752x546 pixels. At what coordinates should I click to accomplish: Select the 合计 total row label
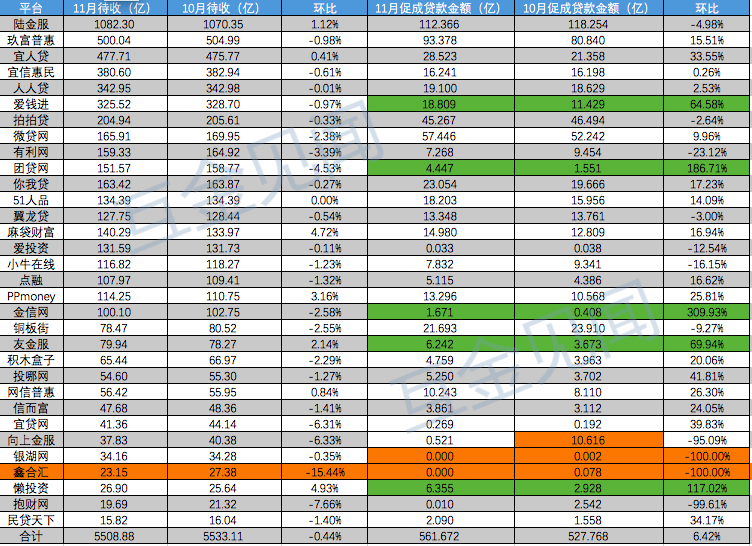[31, 536]
